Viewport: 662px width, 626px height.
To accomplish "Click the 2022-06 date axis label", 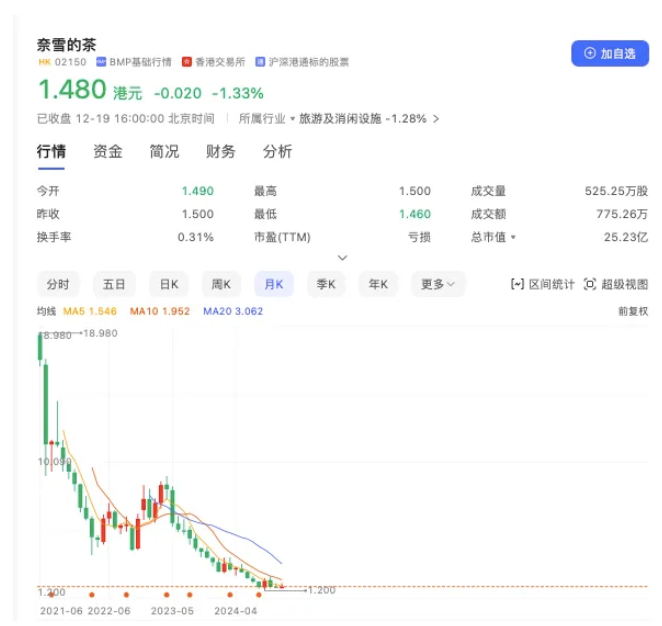I will click(109, 611).
